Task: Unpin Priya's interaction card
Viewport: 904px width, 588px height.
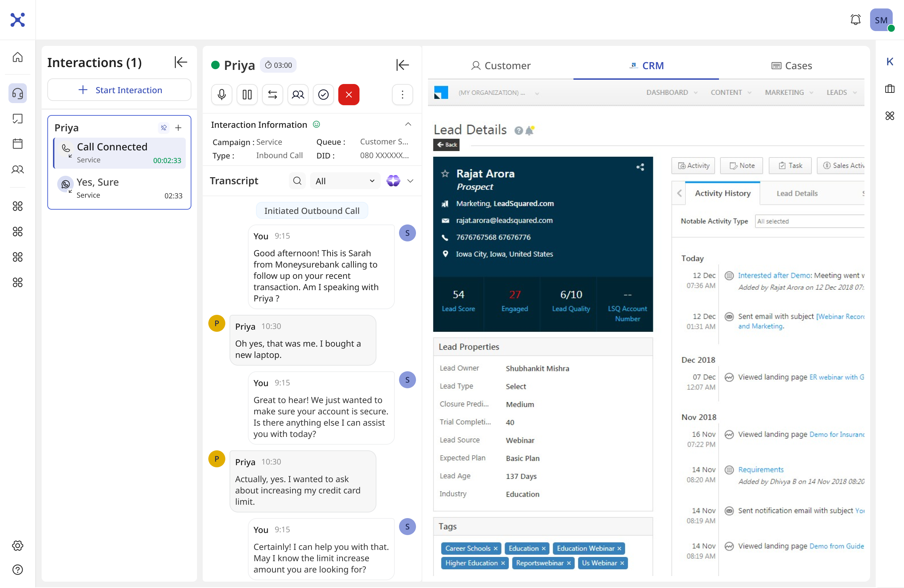Action: [164, 128]
